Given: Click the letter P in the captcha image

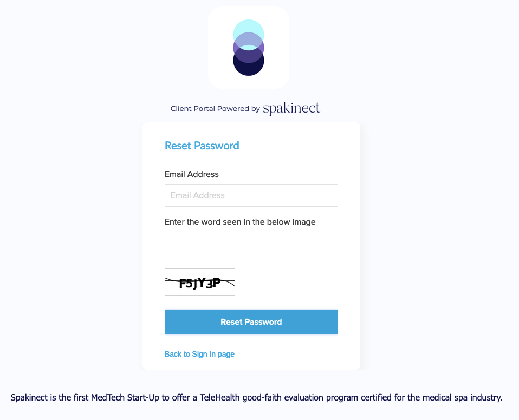Looking at the screenshot, I should [216, 282].
